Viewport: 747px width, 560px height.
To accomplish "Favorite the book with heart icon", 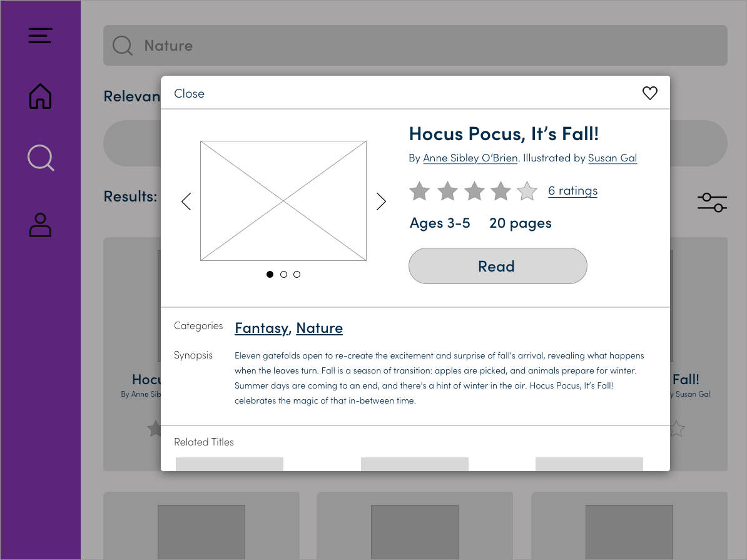I will coord(650,93).
